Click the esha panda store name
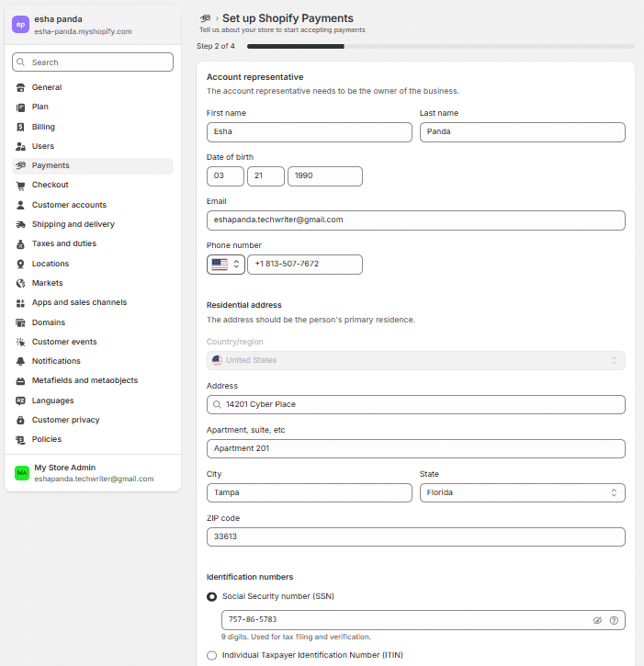The image size is (644, 666). pyautogui.click(x=58, y=19)
